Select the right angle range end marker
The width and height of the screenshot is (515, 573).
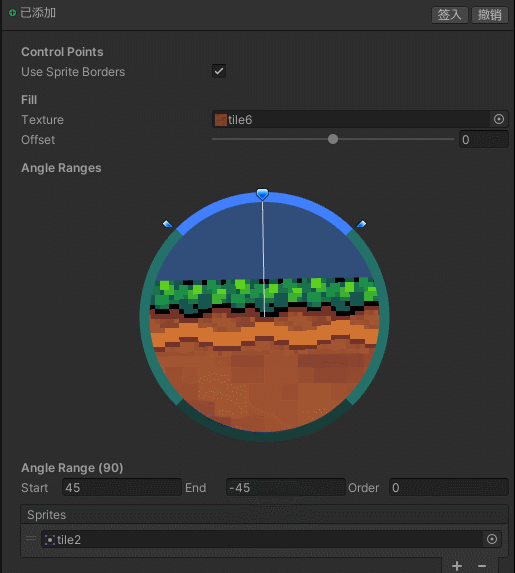click(361, 223)
